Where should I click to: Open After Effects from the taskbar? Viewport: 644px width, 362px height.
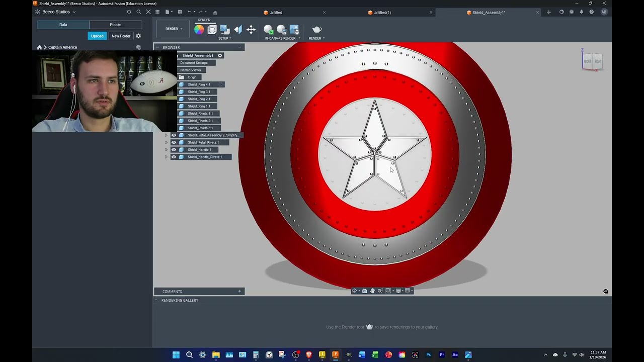[455, 355]
